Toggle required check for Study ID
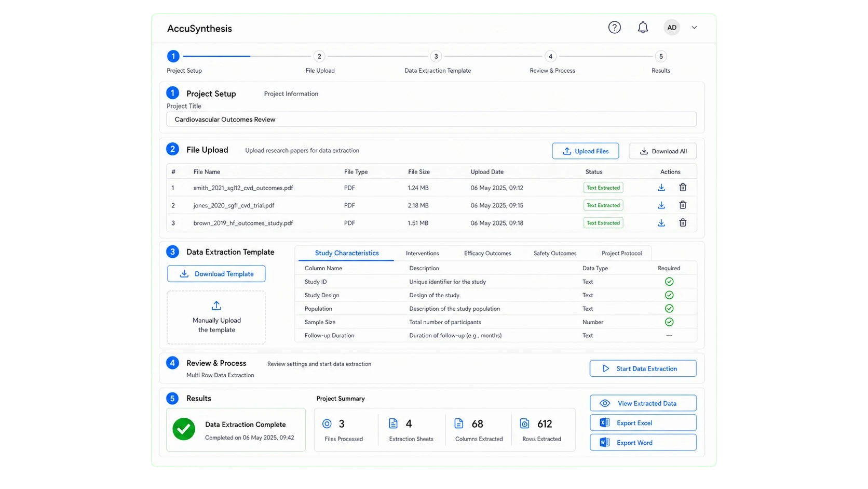This screenshot has height=489, width=868. coord(669,282)
